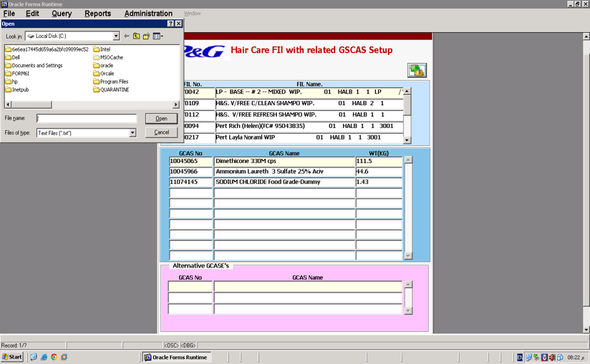
Task: Expand the Files of type dropdown
Action: point(132,133)
